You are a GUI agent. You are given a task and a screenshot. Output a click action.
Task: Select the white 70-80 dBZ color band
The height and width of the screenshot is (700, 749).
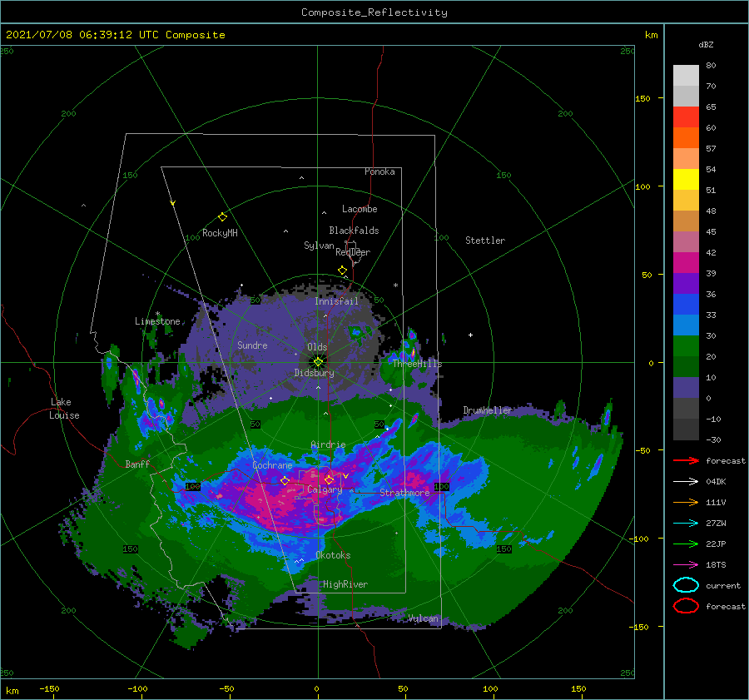point(686,76)
